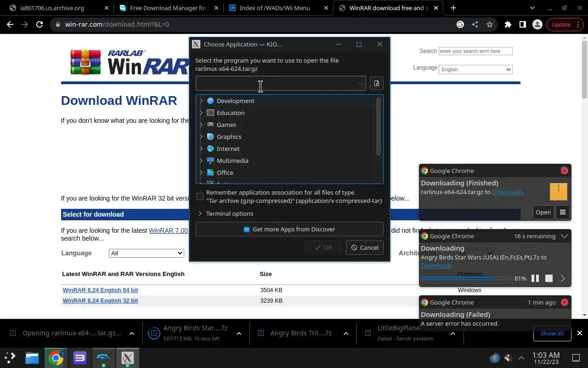Browse for application file icon button
This screenshot has height=368, width=588.
tap(377, 83)
